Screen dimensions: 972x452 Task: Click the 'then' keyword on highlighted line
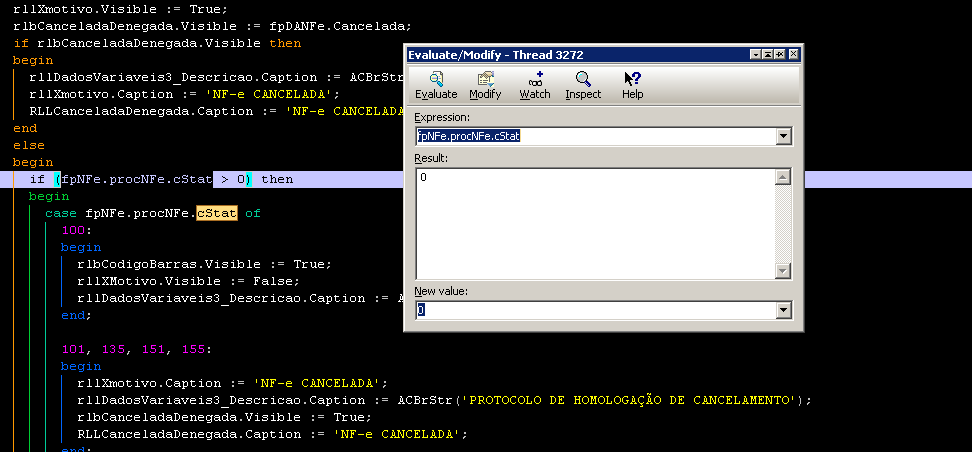coord(277,179)
